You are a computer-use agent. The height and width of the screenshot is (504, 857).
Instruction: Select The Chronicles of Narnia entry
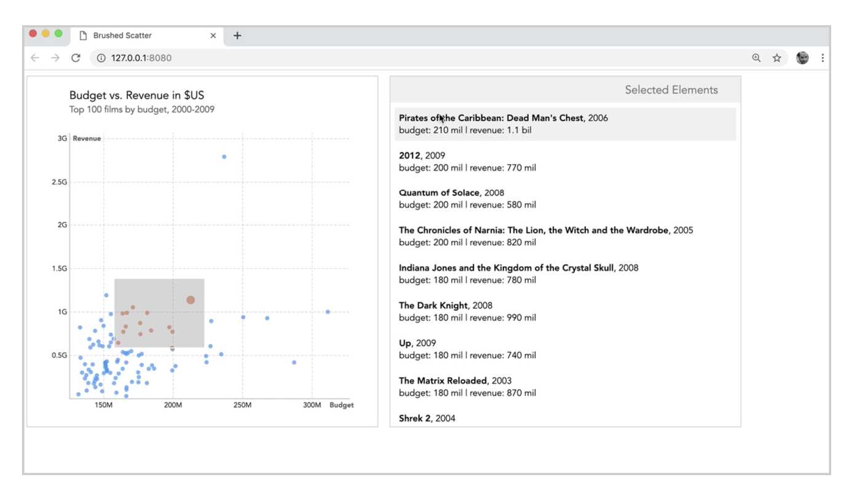565,237
